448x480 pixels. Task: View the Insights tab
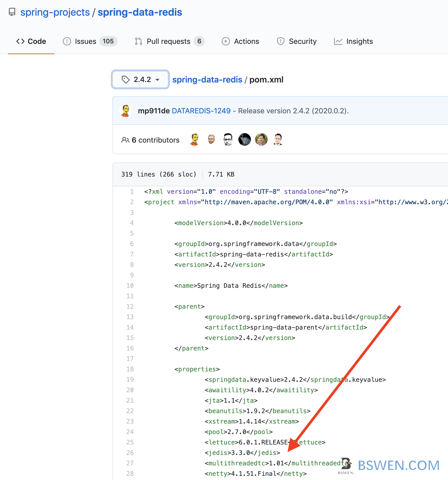coord(353,41)
